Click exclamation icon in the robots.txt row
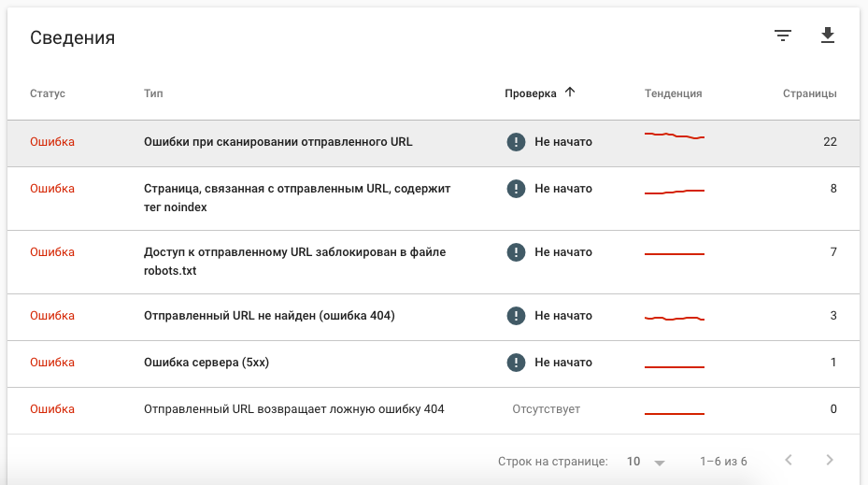 point(516,252)
